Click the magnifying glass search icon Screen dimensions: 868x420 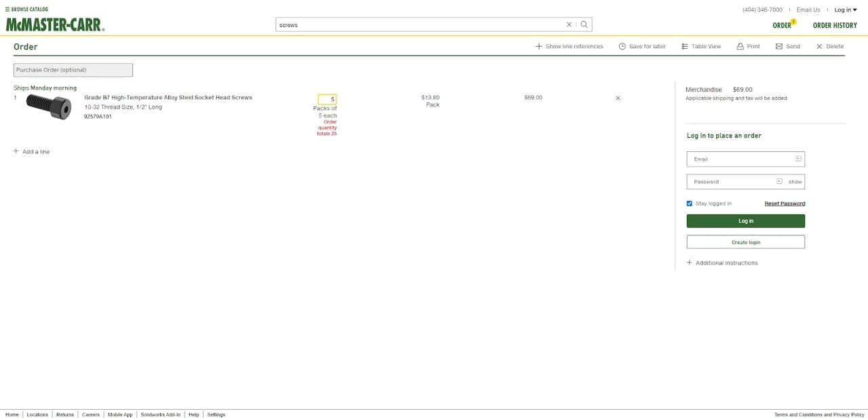(x=584, y=24)
